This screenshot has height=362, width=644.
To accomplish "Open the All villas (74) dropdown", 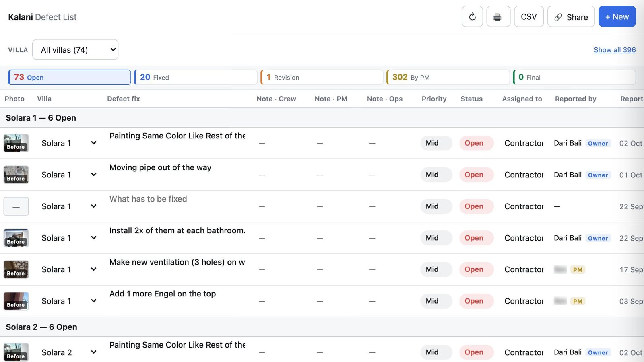I will pyautogui.click(x=75, y=49).
